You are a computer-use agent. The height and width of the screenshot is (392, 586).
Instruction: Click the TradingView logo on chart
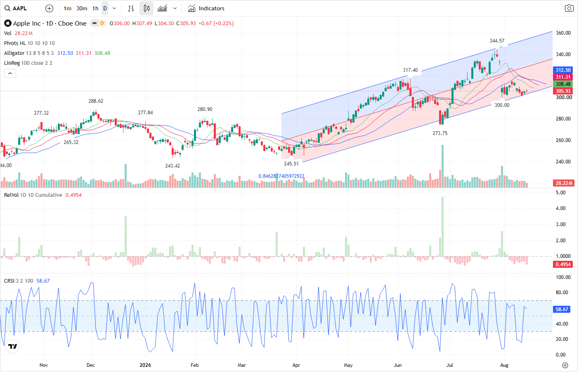click(x=13, y=346)
